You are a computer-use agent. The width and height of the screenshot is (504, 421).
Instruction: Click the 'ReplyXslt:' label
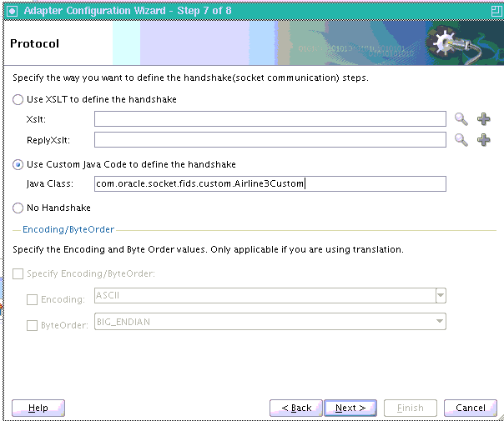[48, 140]
